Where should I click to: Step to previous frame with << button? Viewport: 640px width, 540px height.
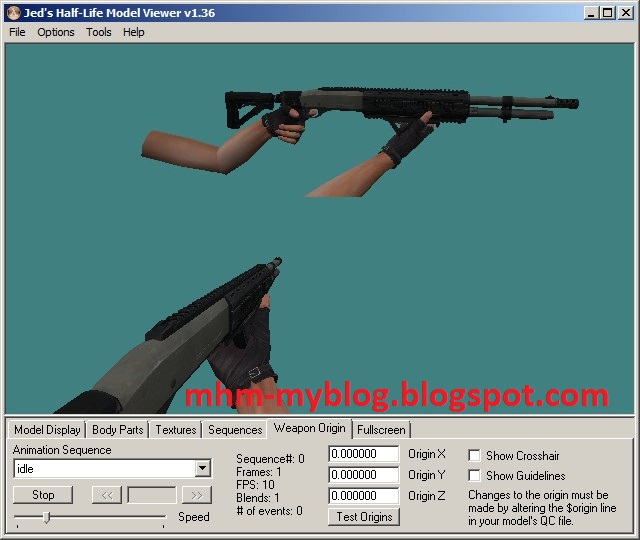(107, 495)
